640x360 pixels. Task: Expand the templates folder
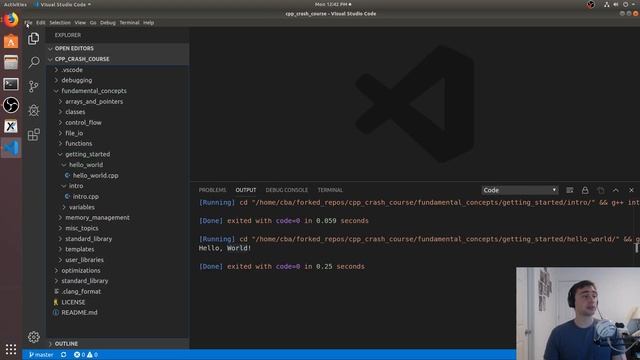118,249
